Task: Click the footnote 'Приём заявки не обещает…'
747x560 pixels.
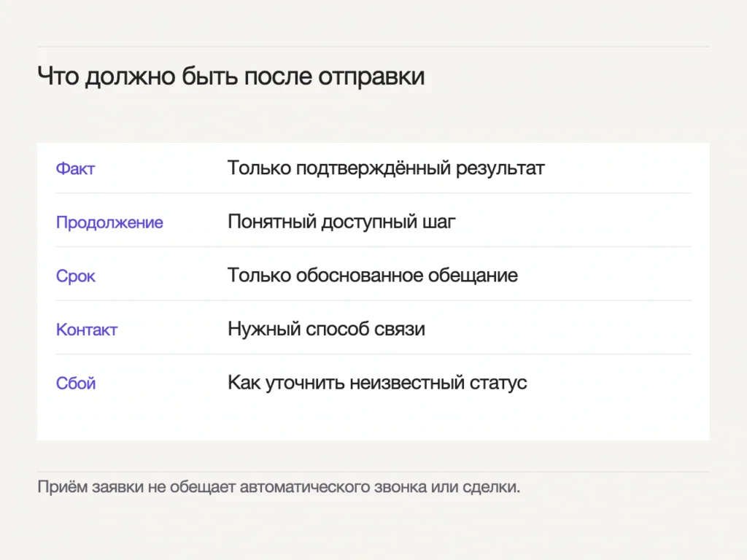Action: pyautogui.click(x=279, y=486)
